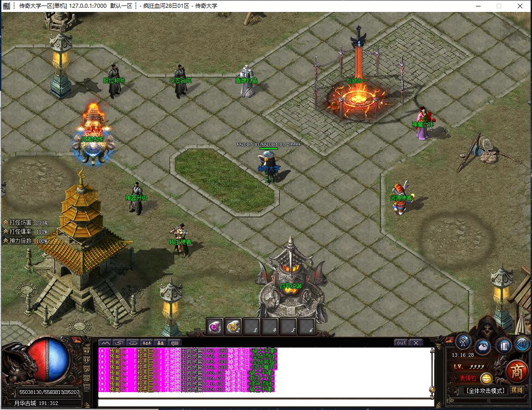This screenshot has height=410, width=532.
Task: Talk to the 盾牌打造 NPC
Action: (x=247, y=81)
